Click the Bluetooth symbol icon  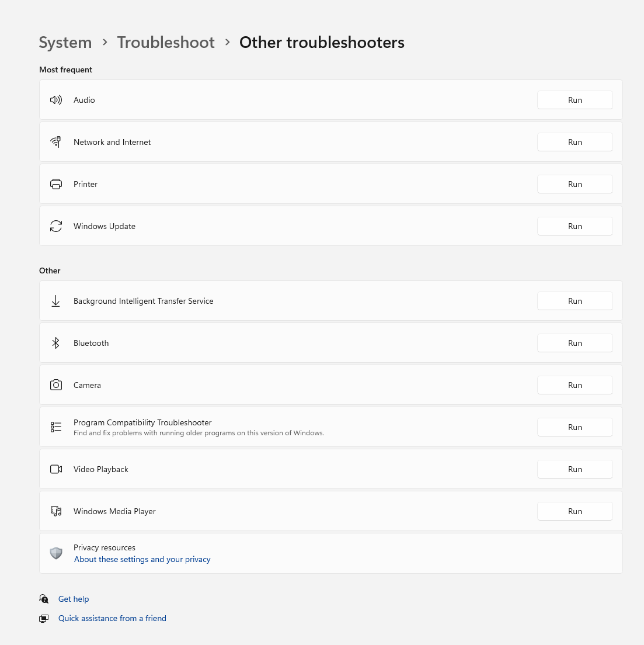coord(56,343)
